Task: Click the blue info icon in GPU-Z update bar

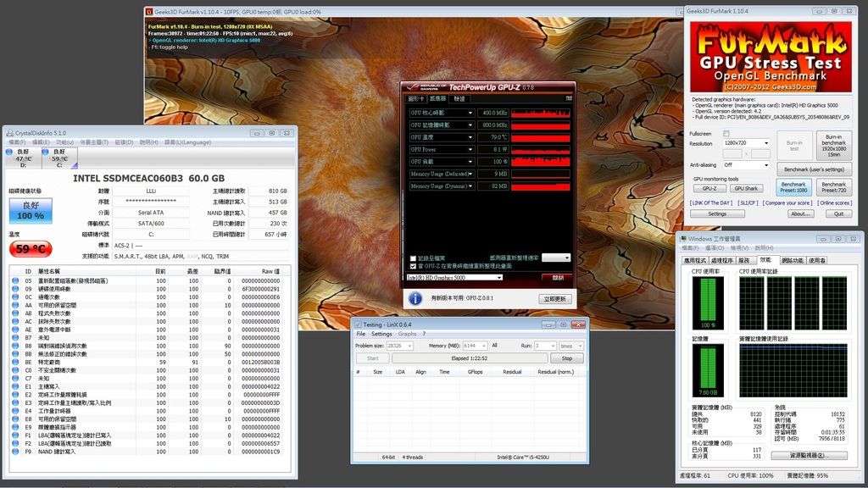Action: click(415, 299)
